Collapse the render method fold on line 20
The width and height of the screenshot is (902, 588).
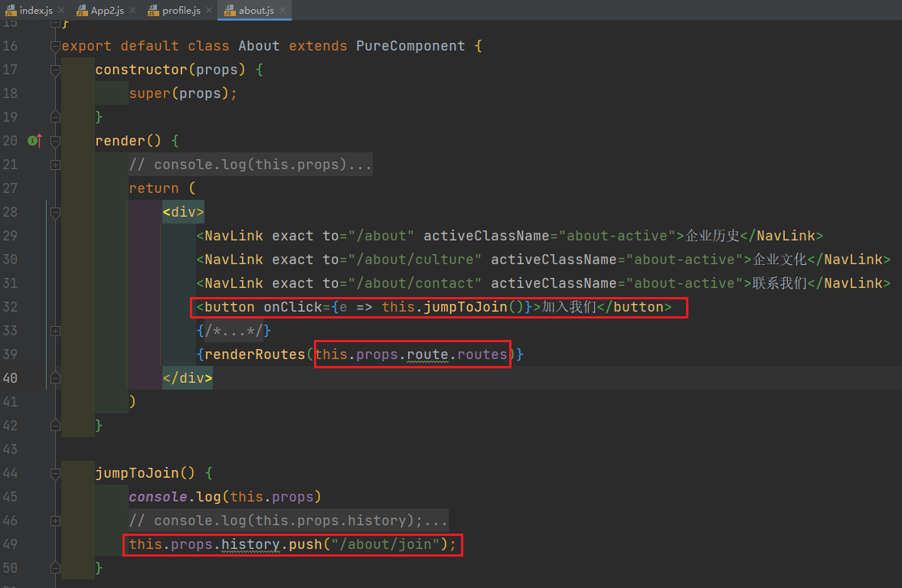tap(55, 141)
